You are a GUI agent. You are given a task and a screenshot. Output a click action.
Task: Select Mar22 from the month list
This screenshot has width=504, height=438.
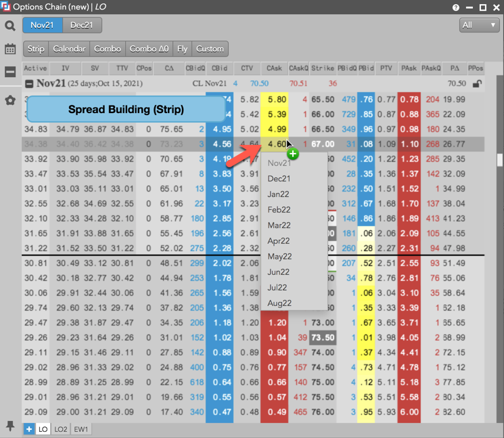pyautogui.click(x=279, y=225)
